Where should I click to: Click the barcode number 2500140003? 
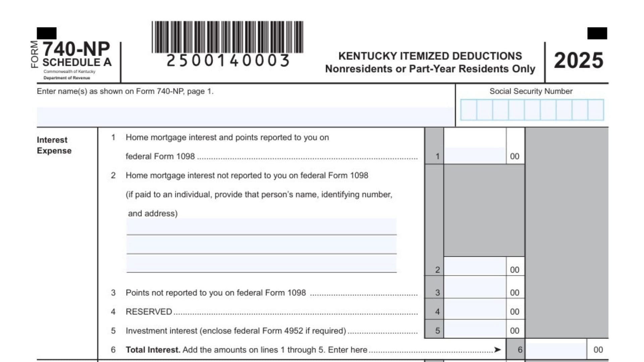pos(228,61)
